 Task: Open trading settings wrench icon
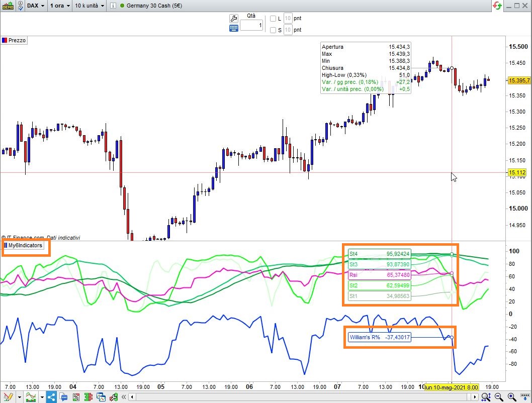(234, 18)
